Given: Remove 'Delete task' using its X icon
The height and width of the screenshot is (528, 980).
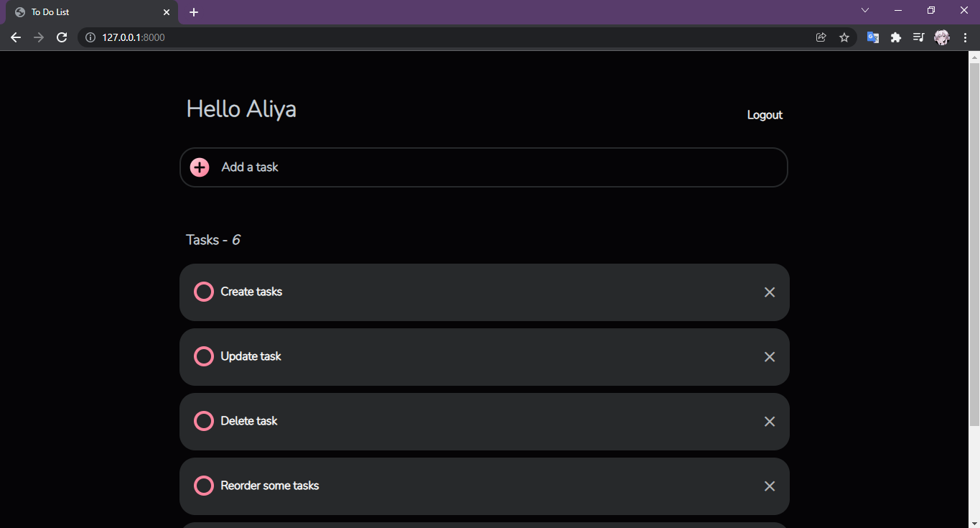Looking at the screenshot, I should [x=769, y=421].
